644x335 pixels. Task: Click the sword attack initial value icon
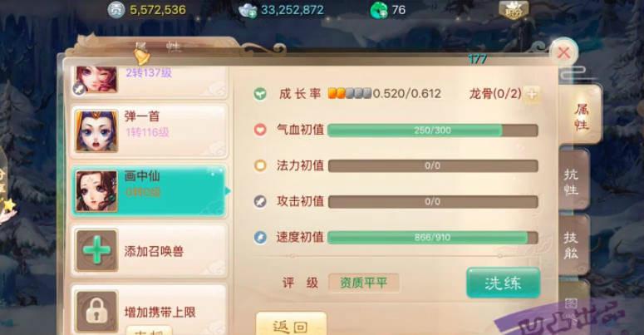[x=260, y=201]
